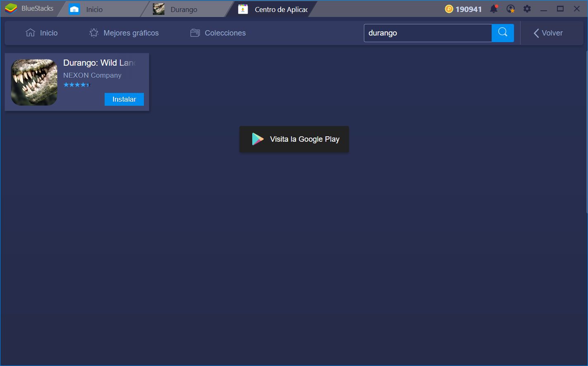Click the Centro de Aplicaciones tab icon
The width and height of the screenshot is (588, 366).
click(243, 9)
